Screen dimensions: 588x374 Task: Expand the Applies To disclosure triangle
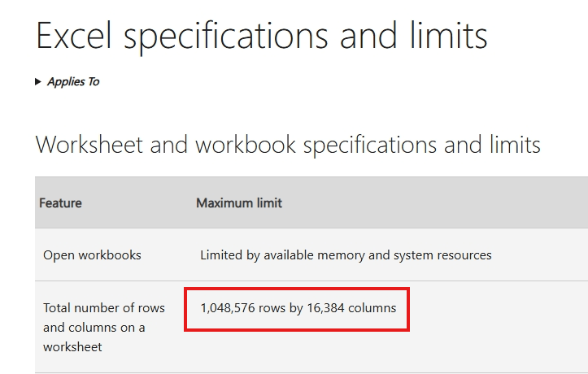38,81
